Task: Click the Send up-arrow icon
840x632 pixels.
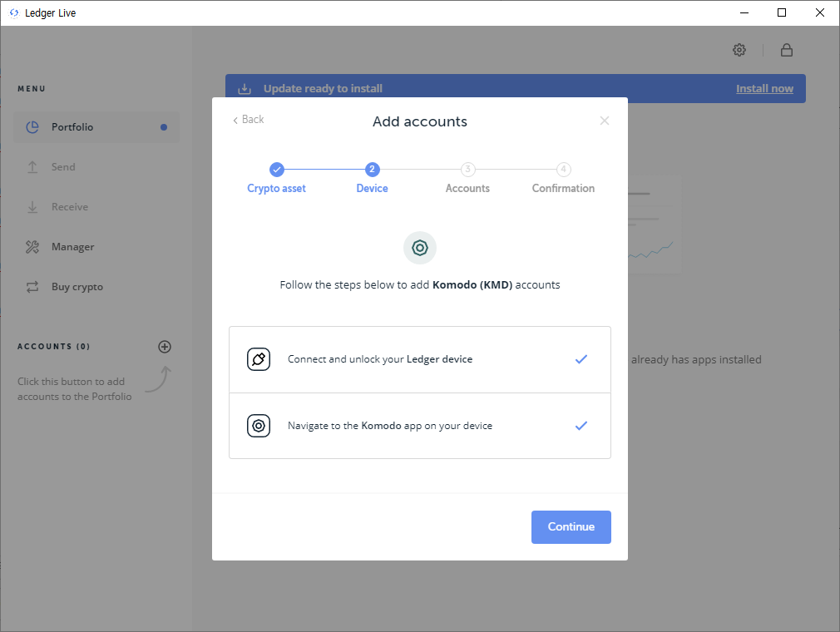Action: point(32,167)
